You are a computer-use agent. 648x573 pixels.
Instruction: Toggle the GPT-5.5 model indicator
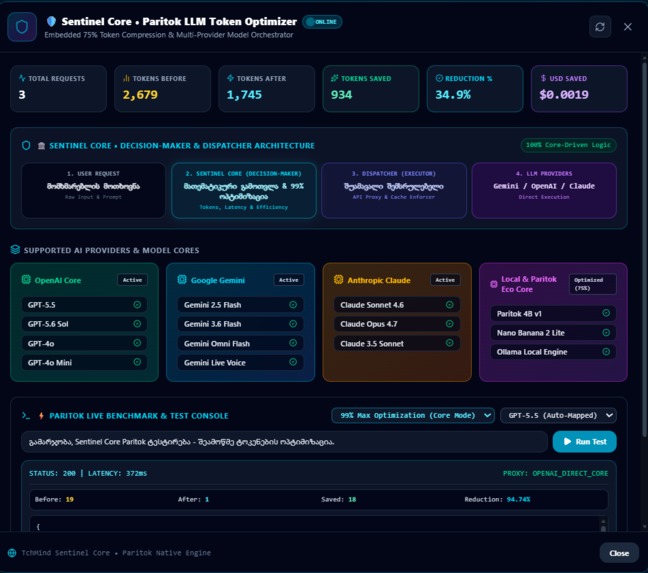[137, 304]
